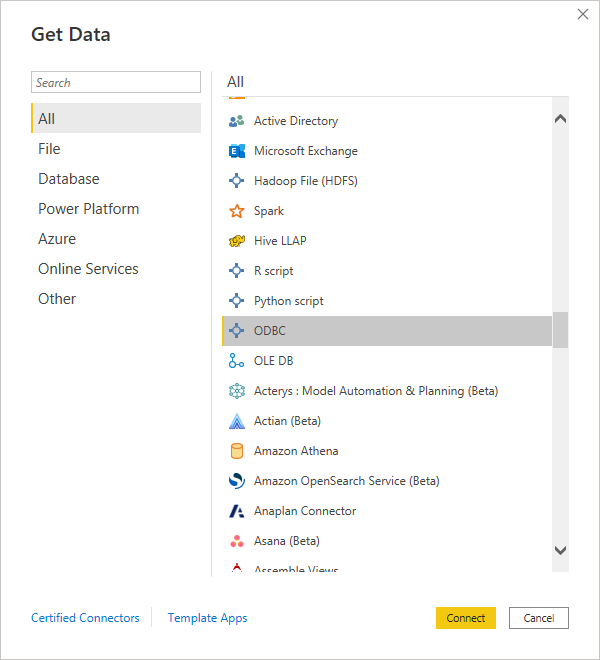Viewport: 600px width, 660px height.
Task: Select the Asana (Beta) label
Action: (x=287, y=541)
